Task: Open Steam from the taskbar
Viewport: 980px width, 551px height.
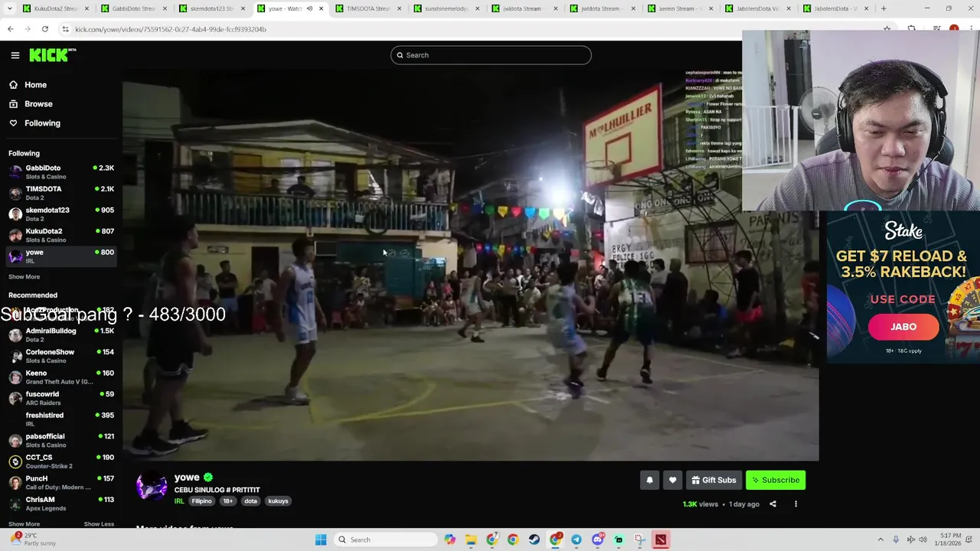Action: [534, 540]
